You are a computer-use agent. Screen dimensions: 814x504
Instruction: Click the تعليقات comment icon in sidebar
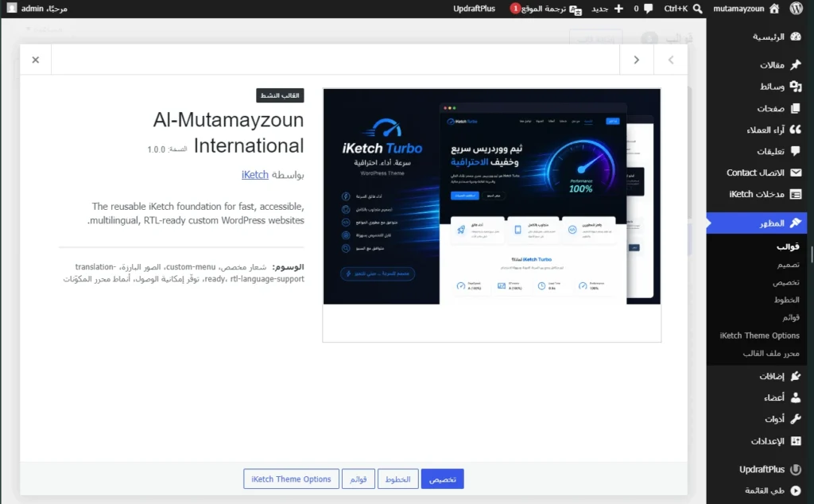795,151
